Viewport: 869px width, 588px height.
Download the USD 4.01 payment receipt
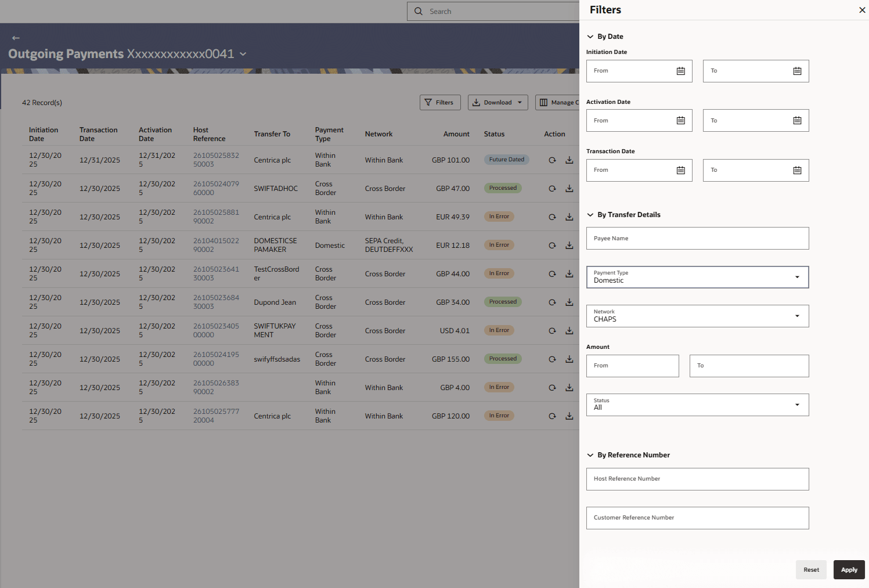pyautogui.click(x=569, y=331)
